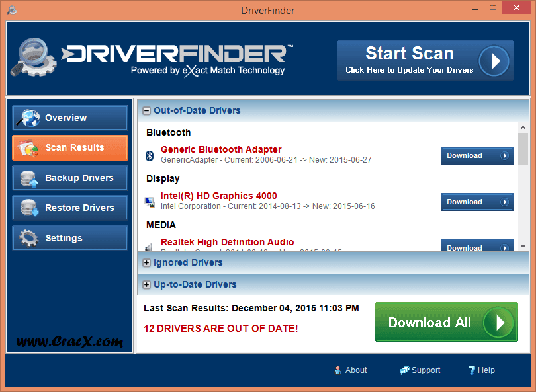536x392 pixels.
Task: Download the Realtek High Definition Audio driver
Action: pyautogui.click(x=477, y=246)
